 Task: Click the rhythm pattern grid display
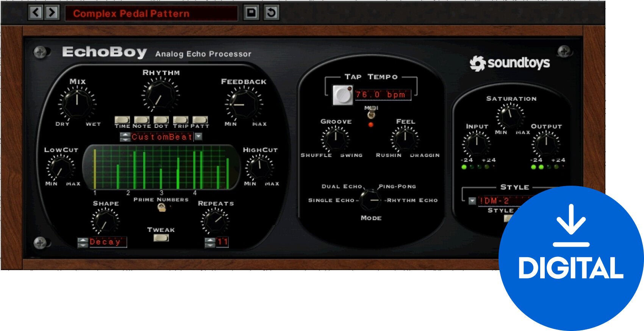[x=161, y=167]
